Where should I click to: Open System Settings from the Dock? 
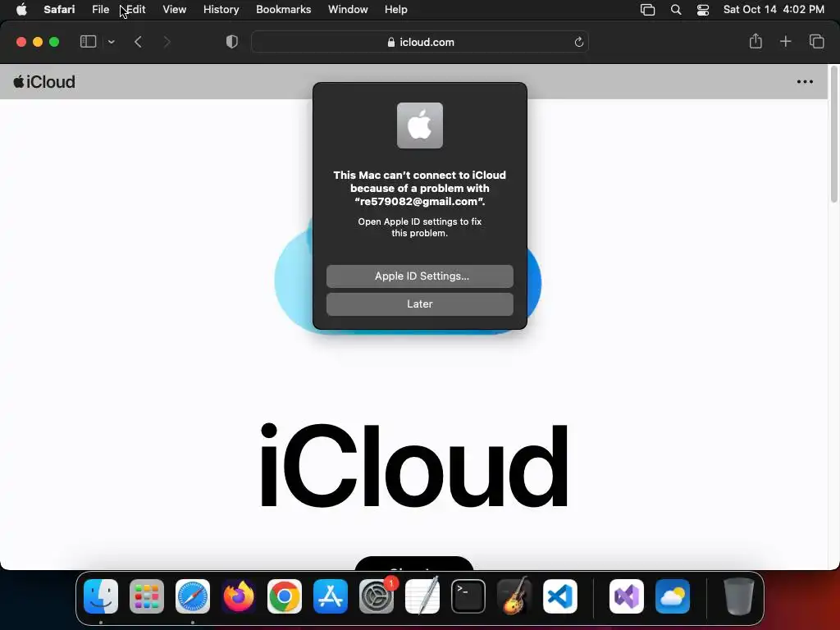pos(377,596)
